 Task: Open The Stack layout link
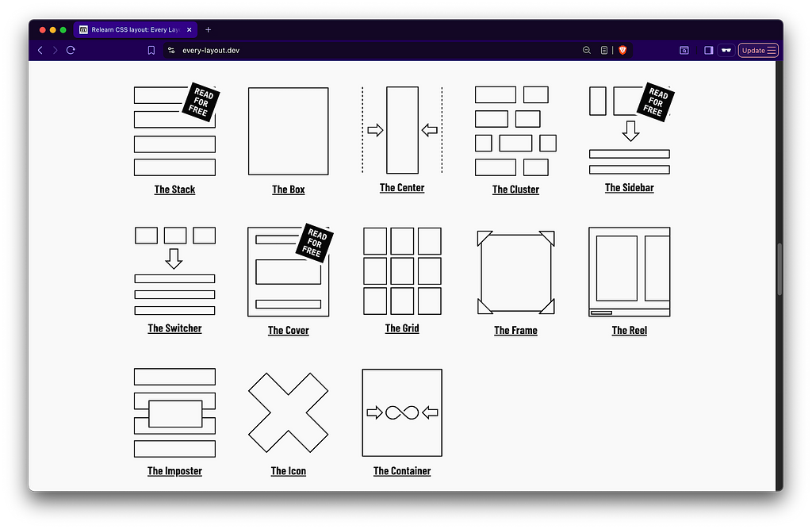tap(174, 190)
